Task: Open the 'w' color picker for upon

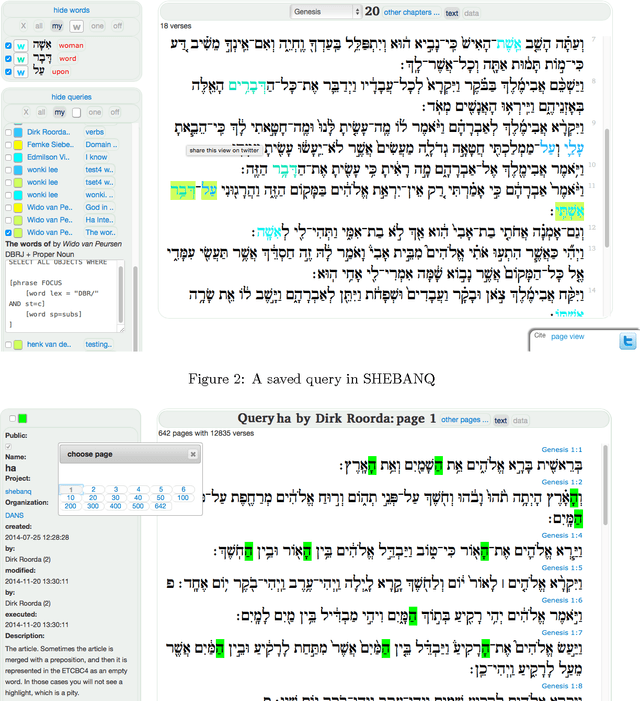Action: click(x=21, y=72)
